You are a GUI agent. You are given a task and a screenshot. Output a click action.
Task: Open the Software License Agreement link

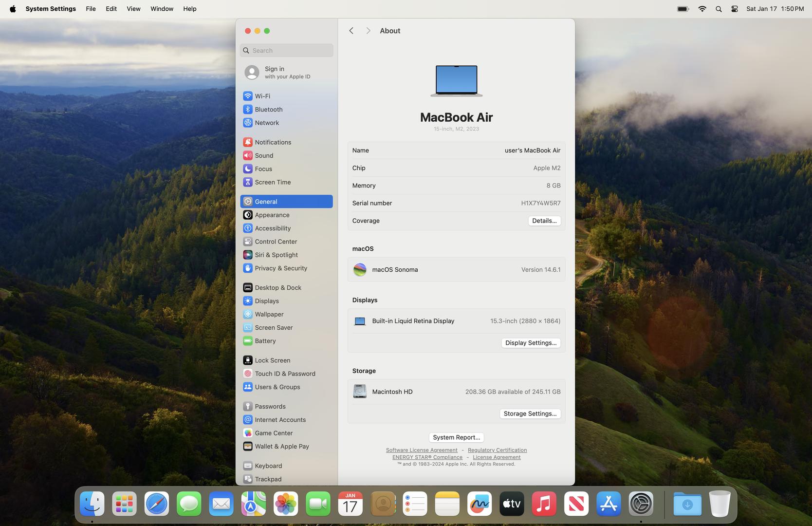click(422, 450)
